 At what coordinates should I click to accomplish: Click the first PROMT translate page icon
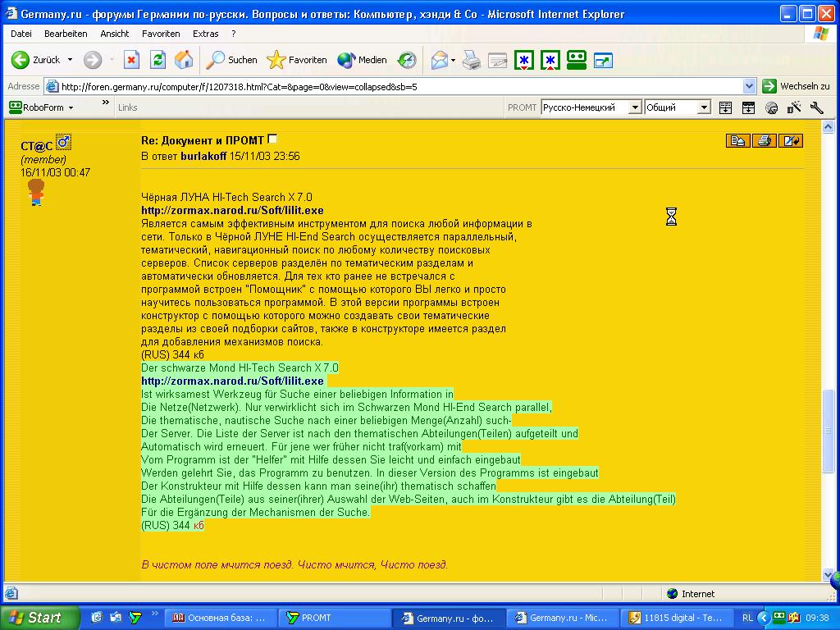click(x=725, y=107)
